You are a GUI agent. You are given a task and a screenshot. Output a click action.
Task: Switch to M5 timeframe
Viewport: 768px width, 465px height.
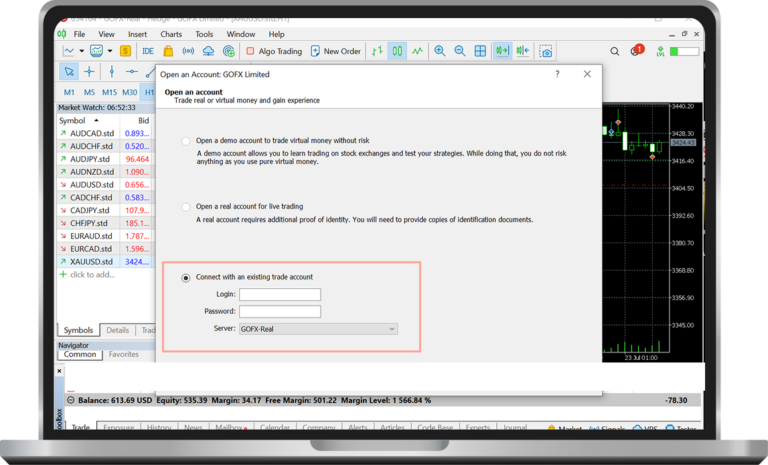[89, 92]
